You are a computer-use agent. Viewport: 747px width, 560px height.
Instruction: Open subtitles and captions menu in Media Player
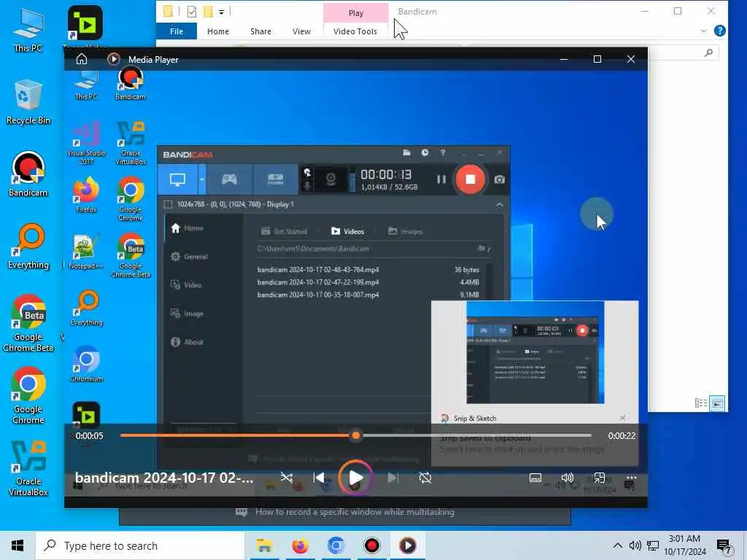(x=535, y=478)
